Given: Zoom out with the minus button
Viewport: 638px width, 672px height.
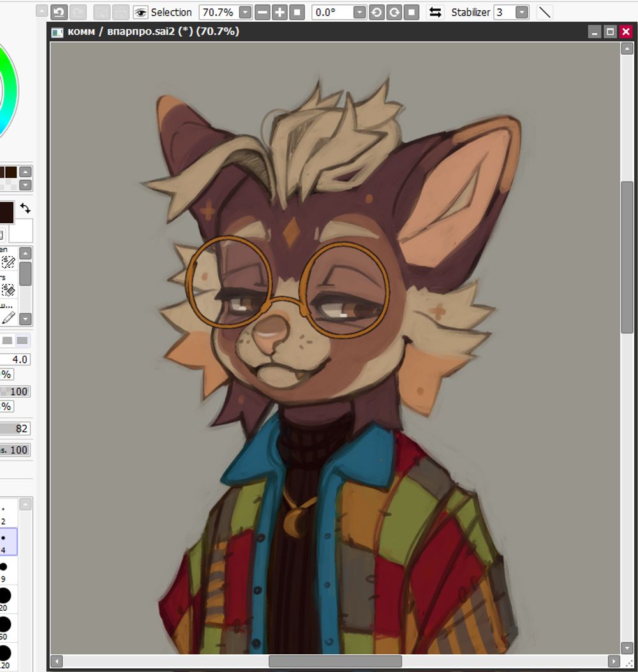Looking at the screenshot, I should click(x=262, y=12).
